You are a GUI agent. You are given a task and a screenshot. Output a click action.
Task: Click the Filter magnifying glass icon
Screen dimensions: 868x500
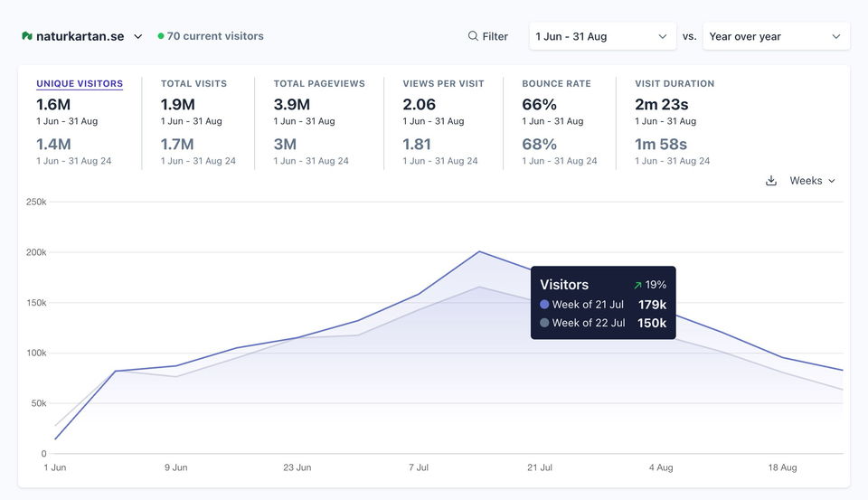point(473,36)
